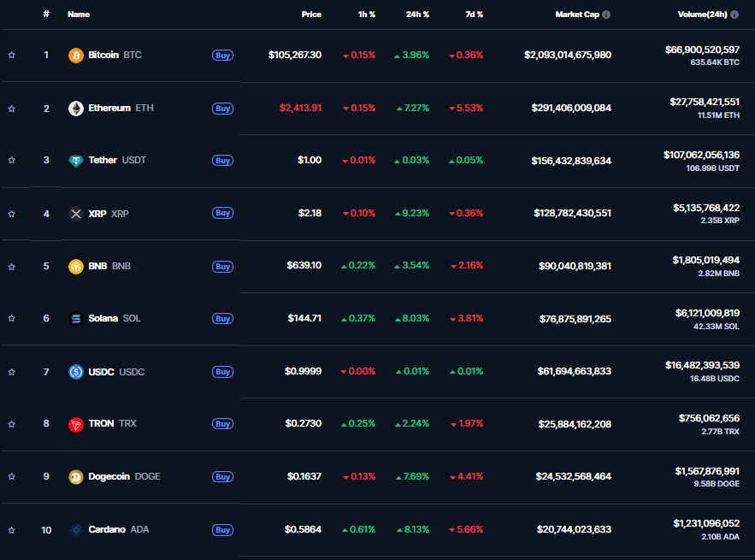Click the Buy button for Tether

pyautogui.click(x=222, y=161)
